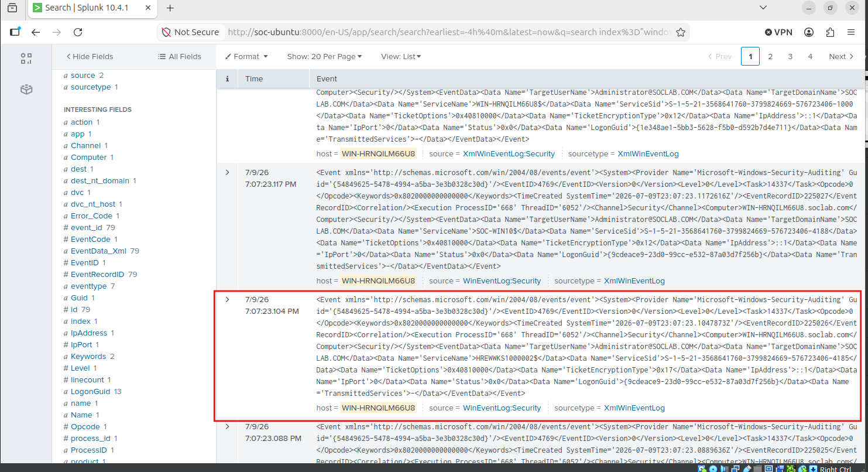Open the sidebar workspaces grid icon
Image resolution: width=868 pixels, height=472 pixels.
[x=26, y=59]
